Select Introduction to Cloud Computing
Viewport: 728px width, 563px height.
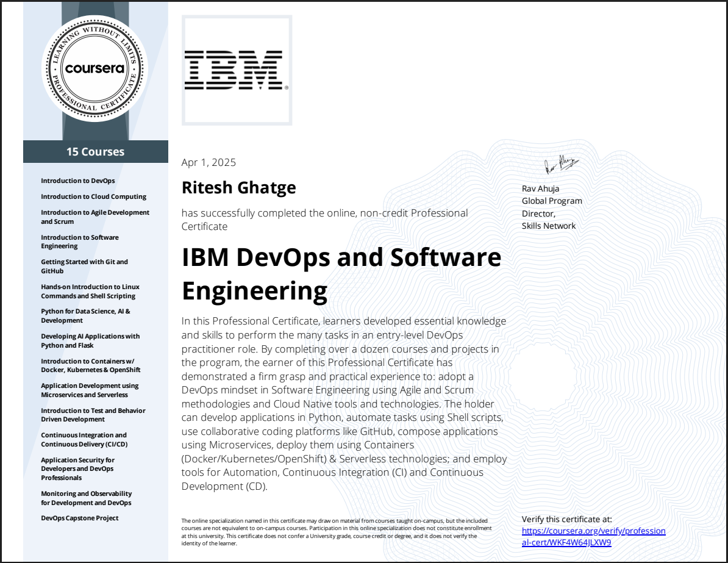pyautogui.click(x=93, y=196)
